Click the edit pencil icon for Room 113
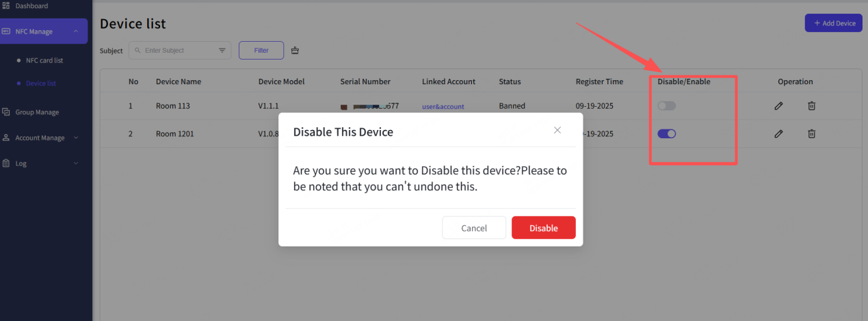The width and height of the screenshot is (868, 321). pos(778,106)
